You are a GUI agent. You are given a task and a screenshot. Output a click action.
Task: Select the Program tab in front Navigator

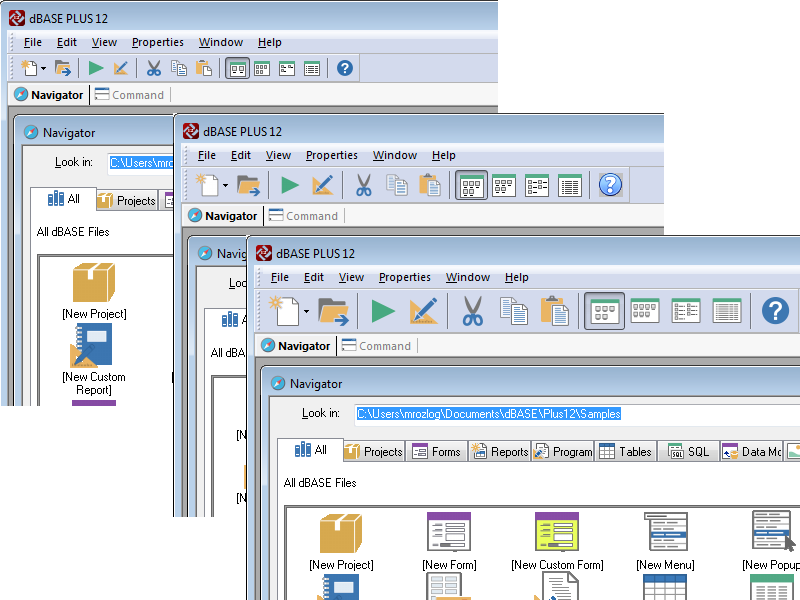tap(563, 452)
